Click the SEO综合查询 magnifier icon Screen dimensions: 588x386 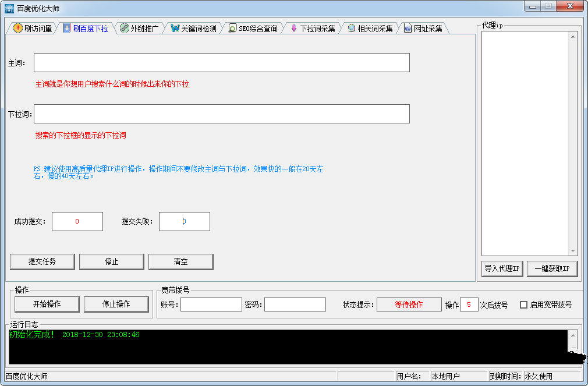(232, 28)
